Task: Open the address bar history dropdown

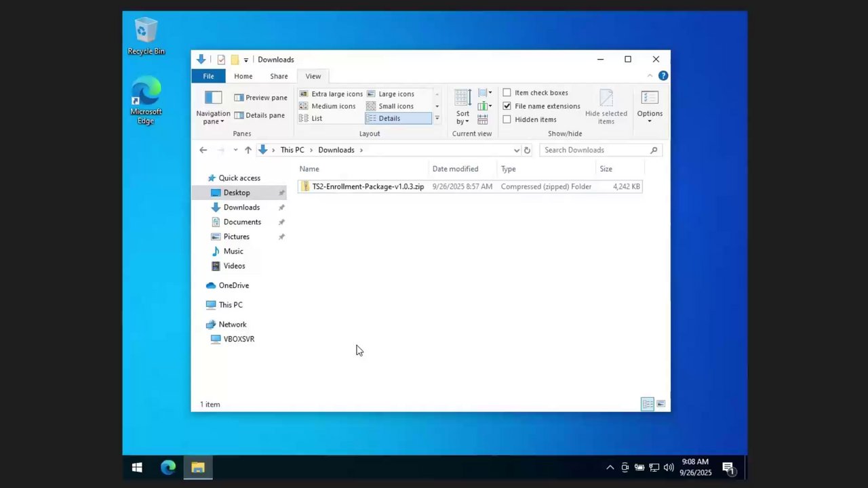Action: (517, 150)
